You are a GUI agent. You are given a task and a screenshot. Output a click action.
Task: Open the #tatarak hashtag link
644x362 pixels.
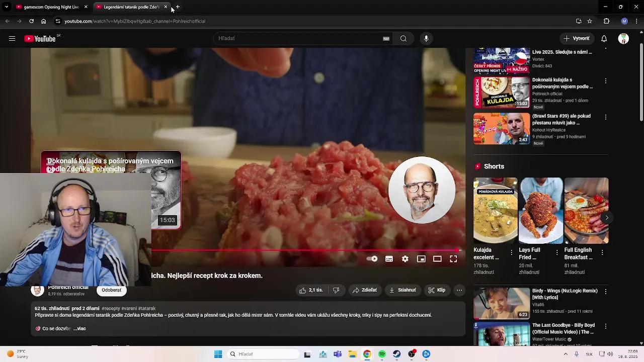(147, 309)
